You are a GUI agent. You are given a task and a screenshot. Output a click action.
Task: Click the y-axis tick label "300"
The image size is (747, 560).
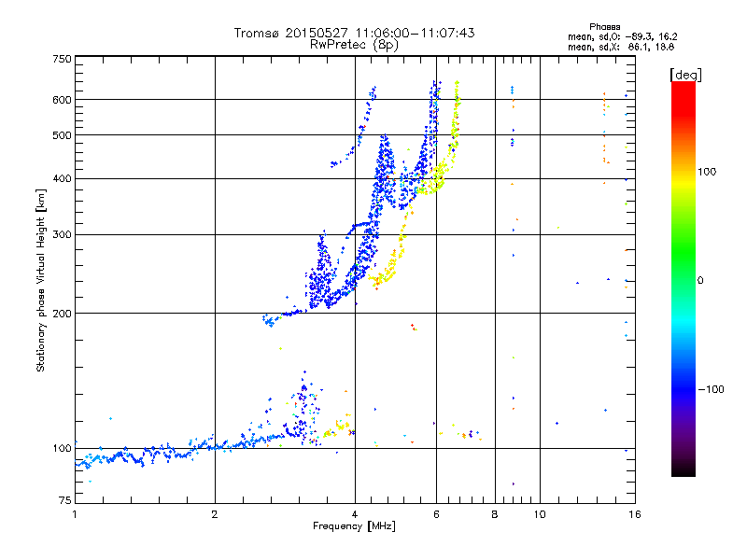[62, 234]
